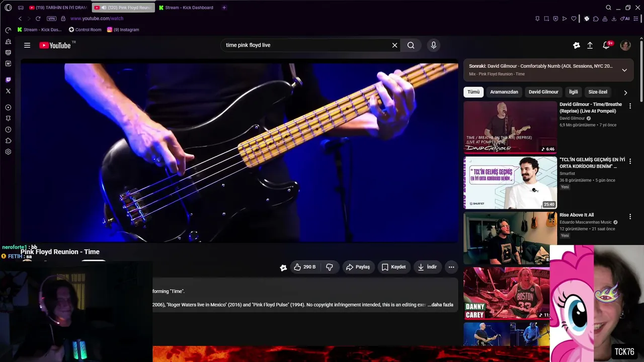The width and height of the screenshot is (644, 362).
Task: Open X (Twitter) panel in sidebar
Action: pos(8,91)
